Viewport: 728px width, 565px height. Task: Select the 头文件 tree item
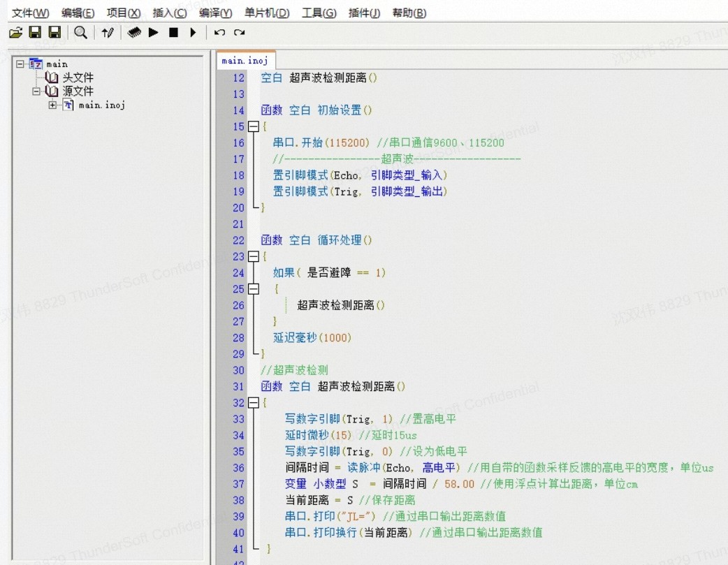tap(78, 77)
